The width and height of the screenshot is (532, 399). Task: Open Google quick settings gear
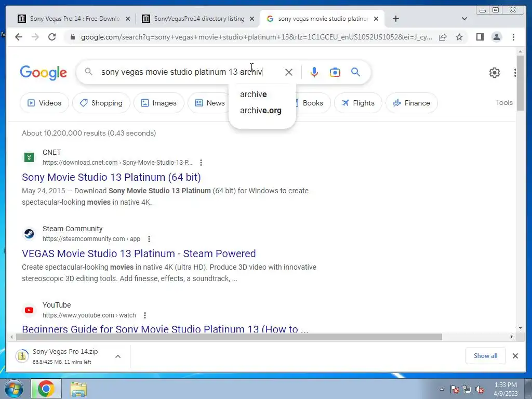495,73
